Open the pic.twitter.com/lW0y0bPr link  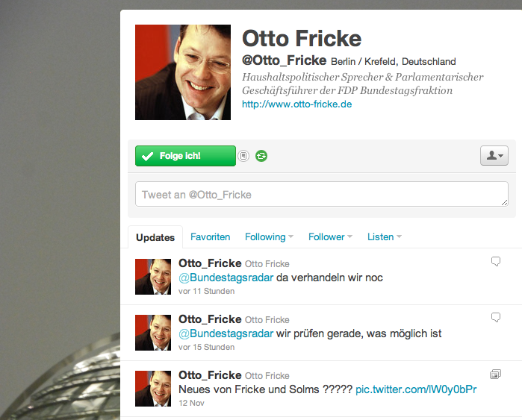click(x=416, y=389)
